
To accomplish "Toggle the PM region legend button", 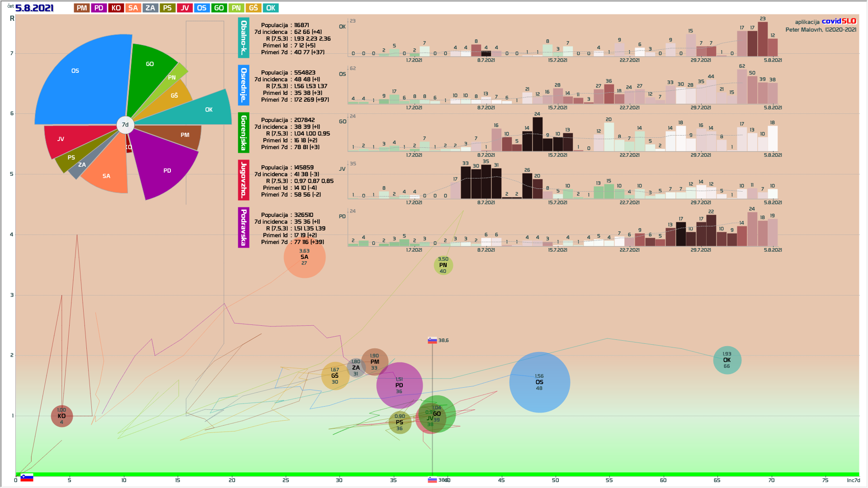I will click(81, 8).
